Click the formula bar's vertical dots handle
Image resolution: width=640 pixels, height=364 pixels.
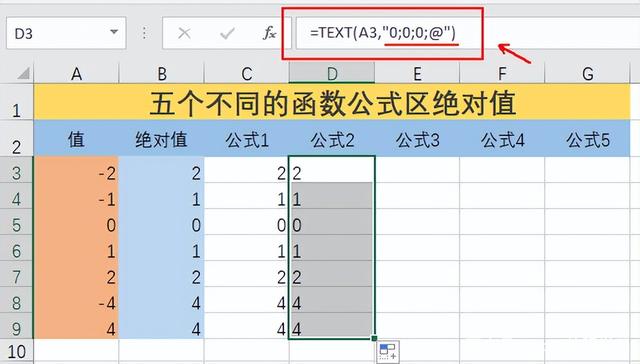pos(144,33)
